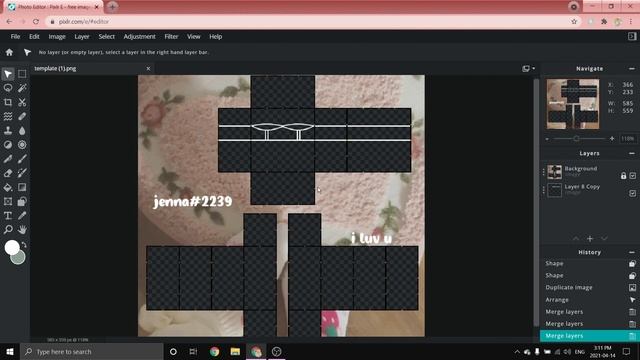The width and height of the screenshot is (640, 360).
Task: Select the Shape tool
Action: [x=22, y=201]
